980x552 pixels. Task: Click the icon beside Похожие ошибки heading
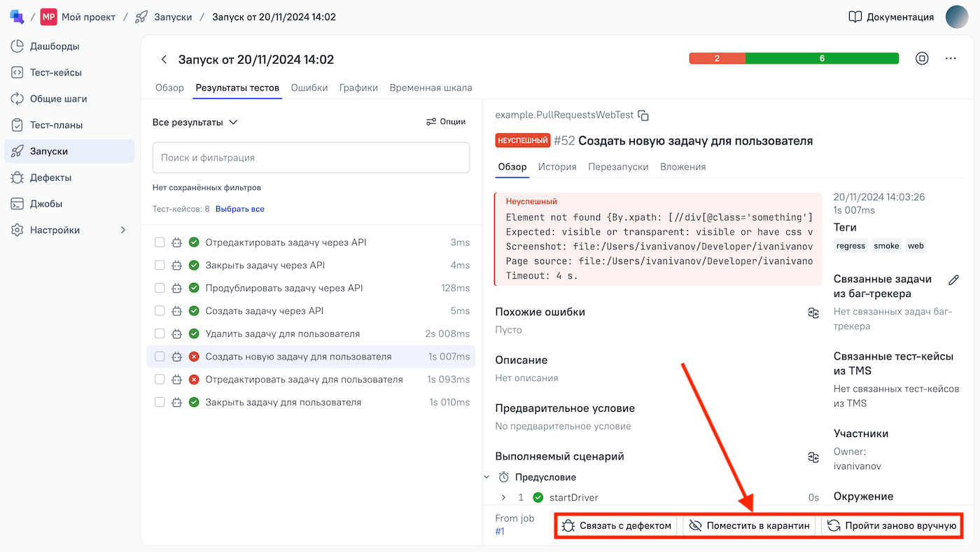point(813,312)
